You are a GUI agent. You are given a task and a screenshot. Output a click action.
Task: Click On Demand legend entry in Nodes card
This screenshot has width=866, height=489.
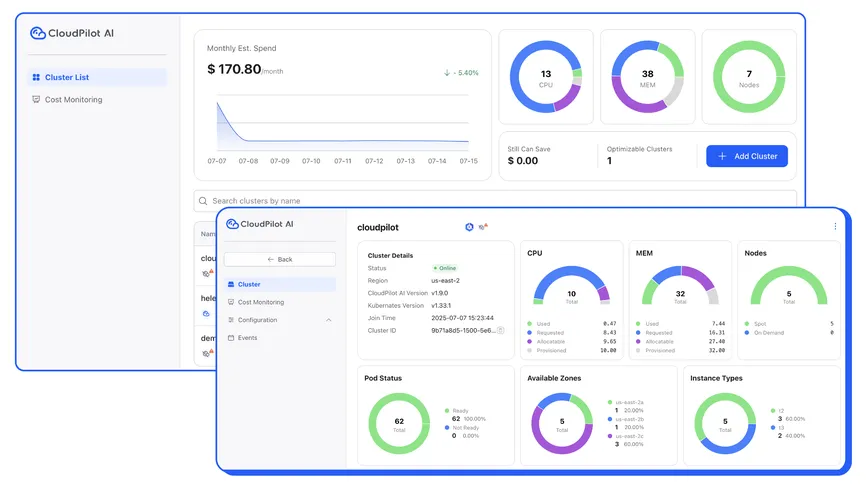click(x=764, y=333)
